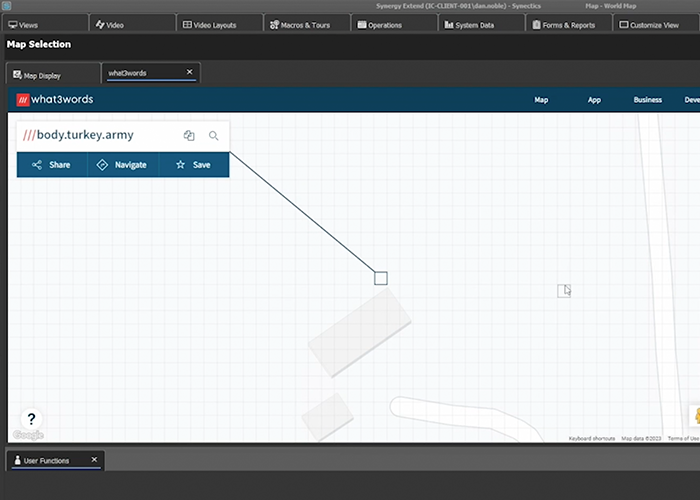Close the User Functions tab
The width and height of the screenshot is (700, 500).
[94, 459]
